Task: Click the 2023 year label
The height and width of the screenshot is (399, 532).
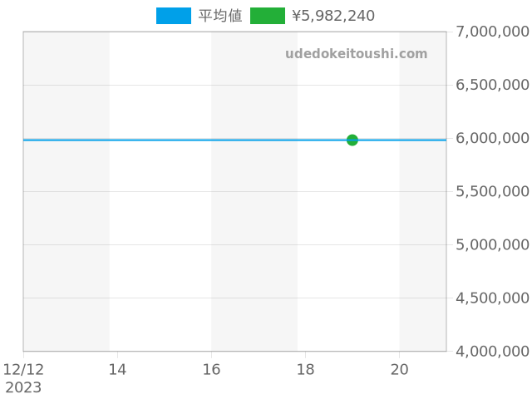Action: 23,387
